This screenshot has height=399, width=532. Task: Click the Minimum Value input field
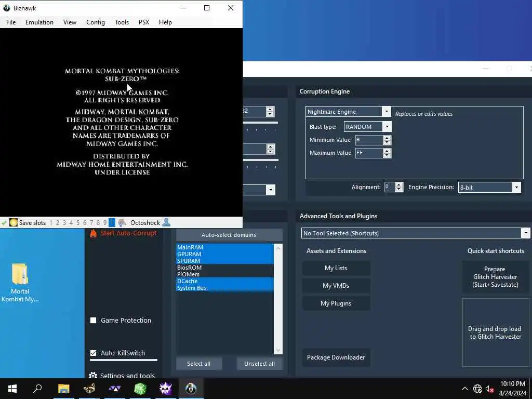[x=369, y=140]
